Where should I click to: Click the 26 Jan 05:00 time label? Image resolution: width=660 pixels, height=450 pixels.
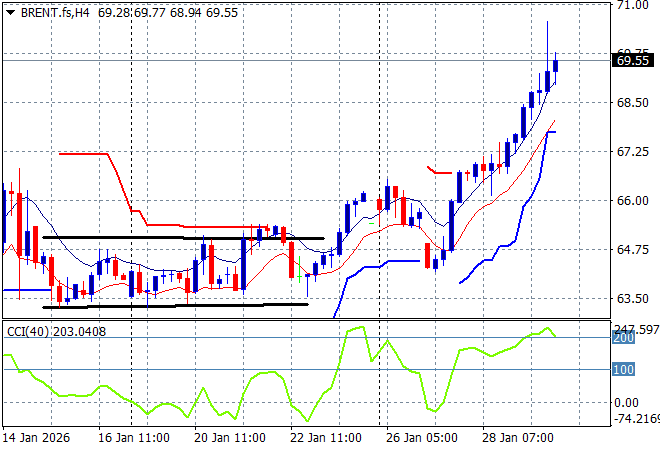(x=422, y=438)
